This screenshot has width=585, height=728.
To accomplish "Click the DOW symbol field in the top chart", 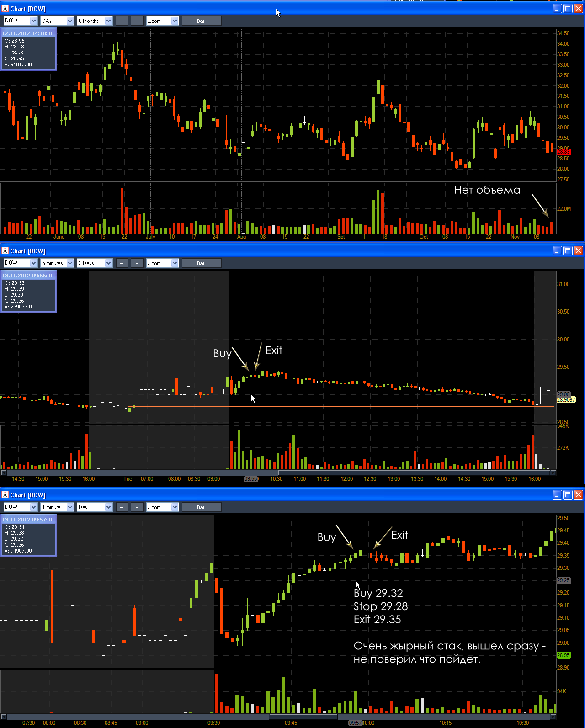I will pyautogui.click(x=20, y=21).
